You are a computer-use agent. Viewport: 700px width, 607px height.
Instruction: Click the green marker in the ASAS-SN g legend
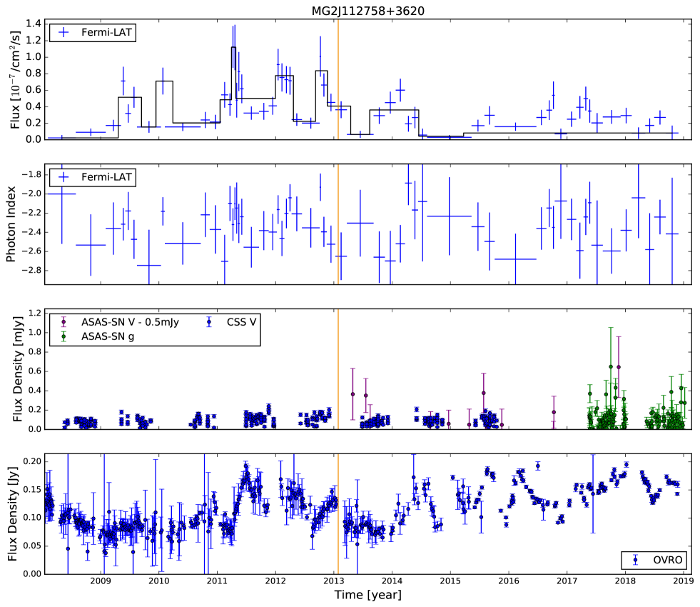64,336
